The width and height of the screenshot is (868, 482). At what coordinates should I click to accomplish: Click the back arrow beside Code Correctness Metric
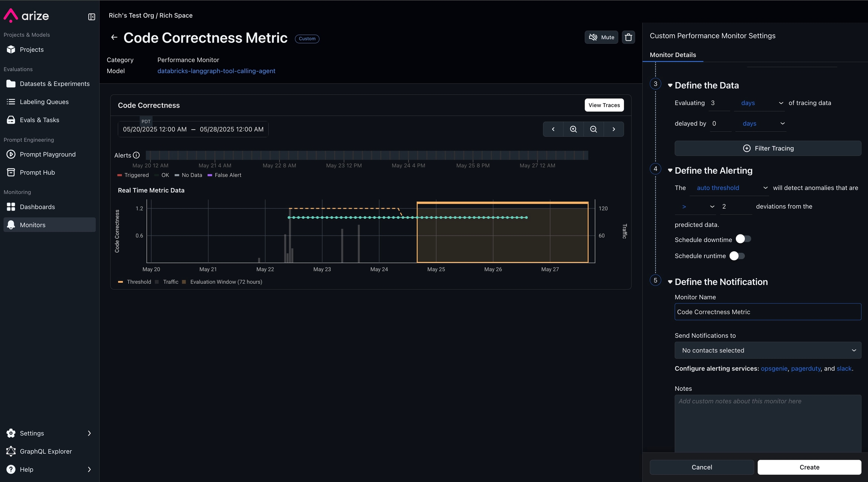(x=114, y=37)
